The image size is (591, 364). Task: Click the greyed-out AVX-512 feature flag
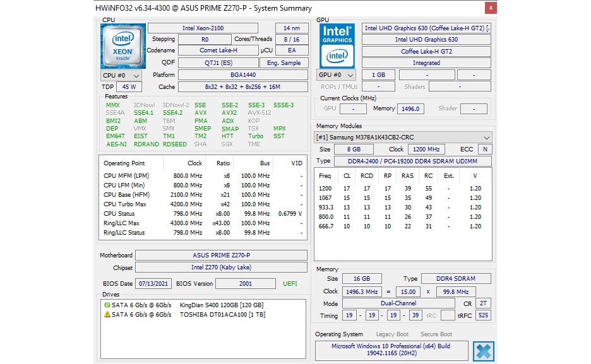click(260, 113)
